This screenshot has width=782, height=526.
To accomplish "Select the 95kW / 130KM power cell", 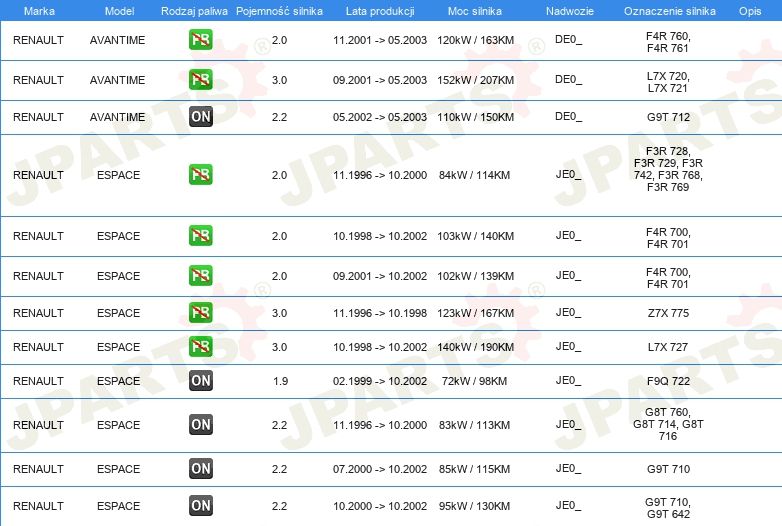I will (474, 506).
